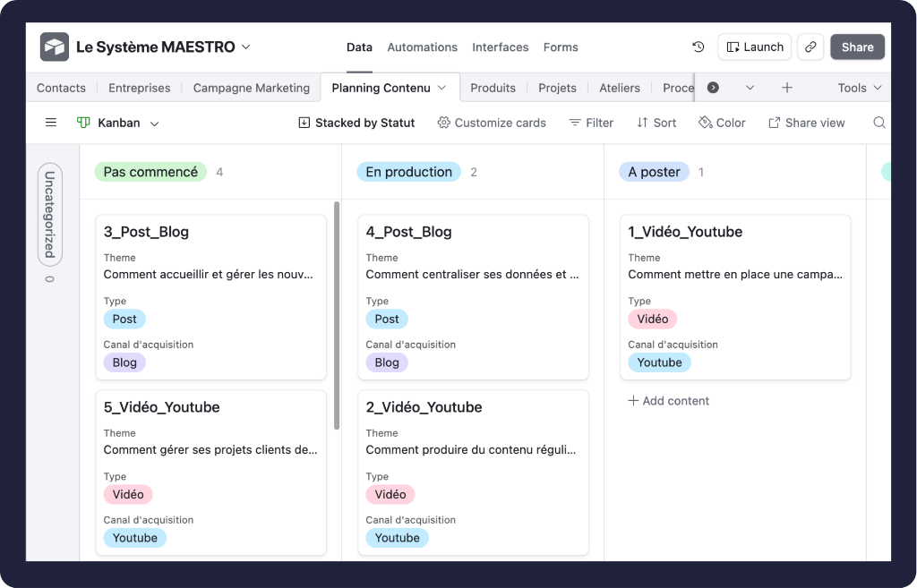The image size is (917, 588).
Task: Open the hamburger views sidebar icon
Action: [51, 123]
